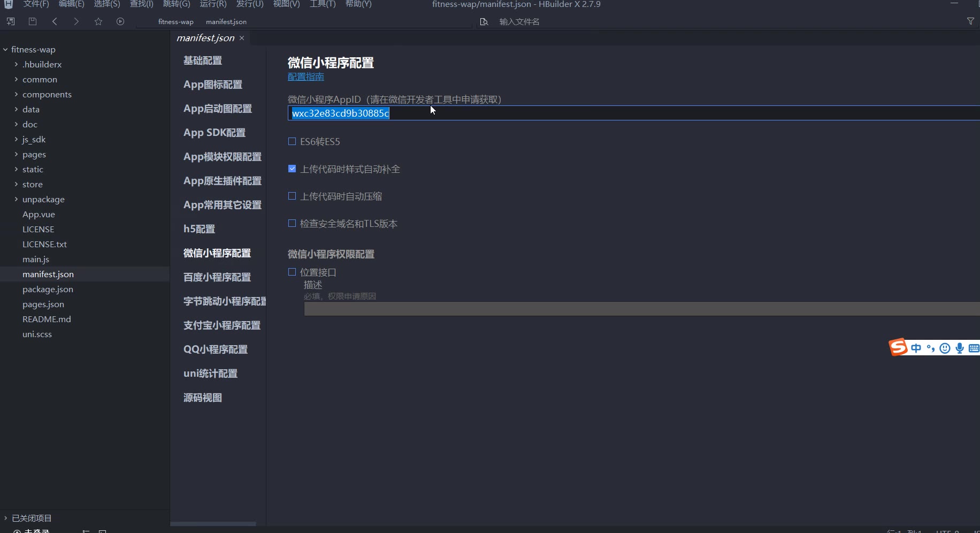The height and width of the screenshot is (533, 980).
Task: Close the manifest.json editor tab
Action: click(242, 38)
